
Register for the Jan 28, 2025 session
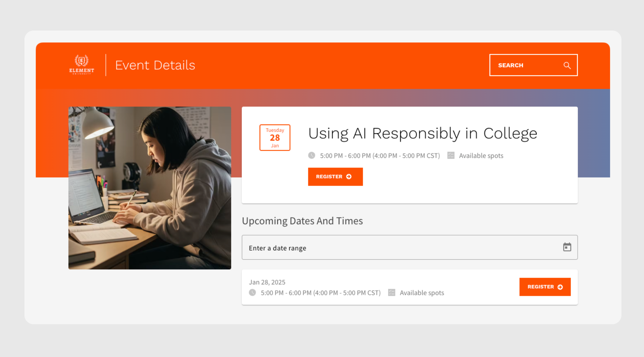click(x=545, y=287)
